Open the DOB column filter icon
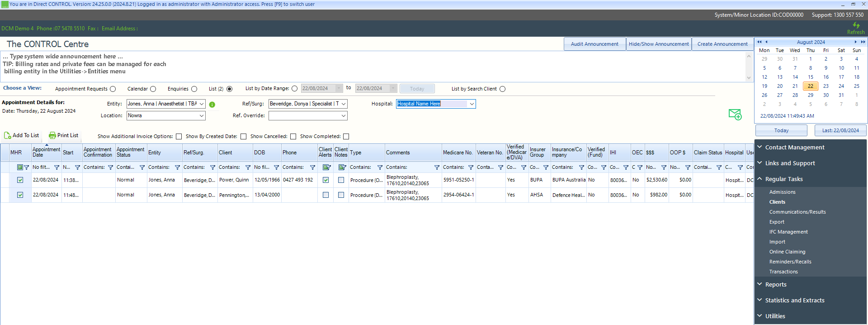 276,167
